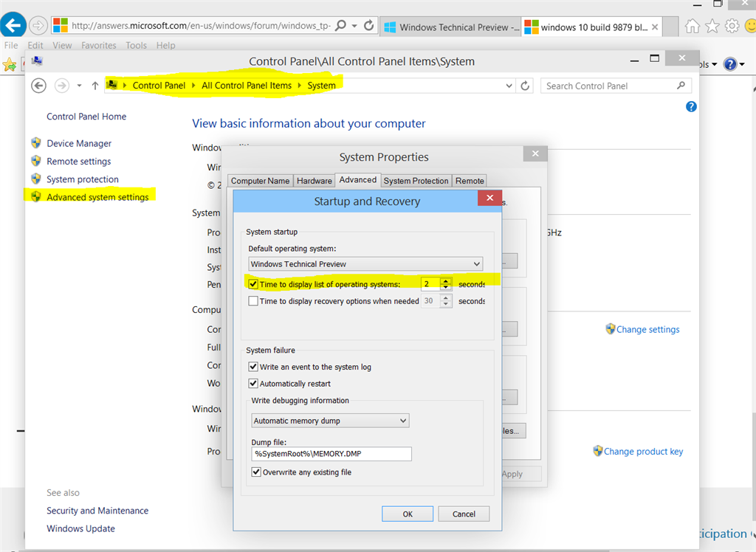Screen dimensions: 756x552
Task: Click the Control Panel help question mark icon
Action: pos(691,107)
